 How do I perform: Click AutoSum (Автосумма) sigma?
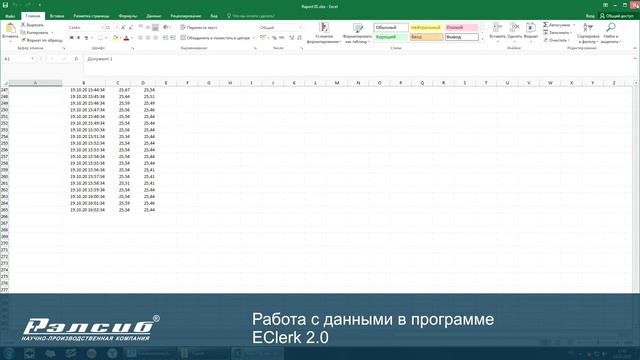point(545,25)
